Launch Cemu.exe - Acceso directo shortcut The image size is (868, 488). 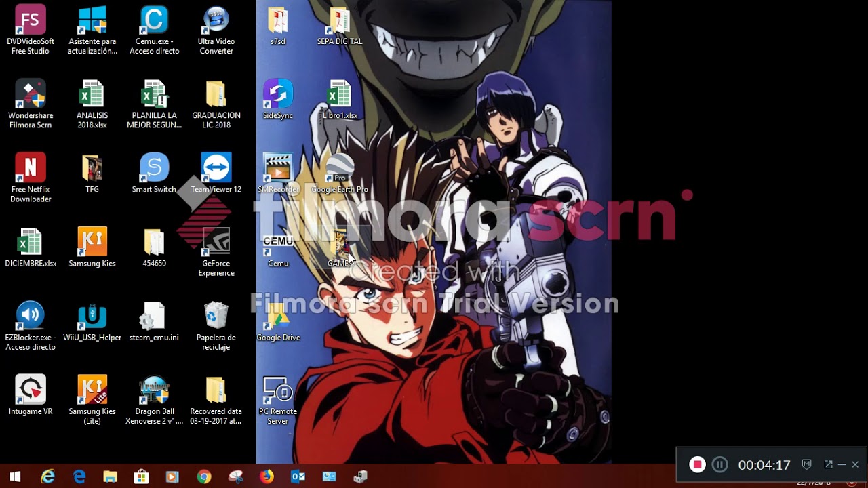(x=154, y=30)
